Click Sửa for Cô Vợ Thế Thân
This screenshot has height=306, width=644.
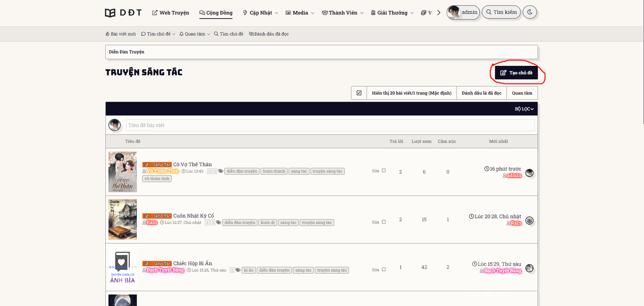point(375,171)
